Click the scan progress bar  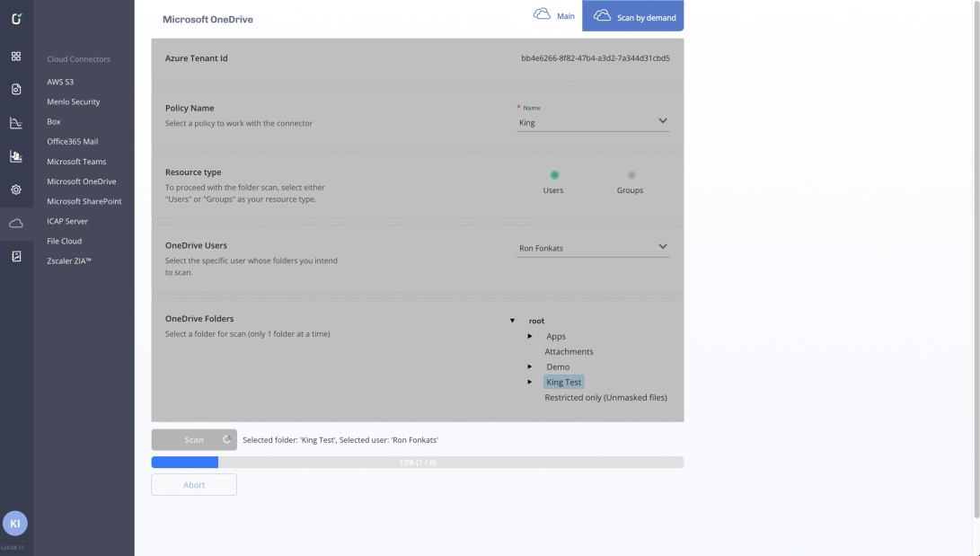418,463
